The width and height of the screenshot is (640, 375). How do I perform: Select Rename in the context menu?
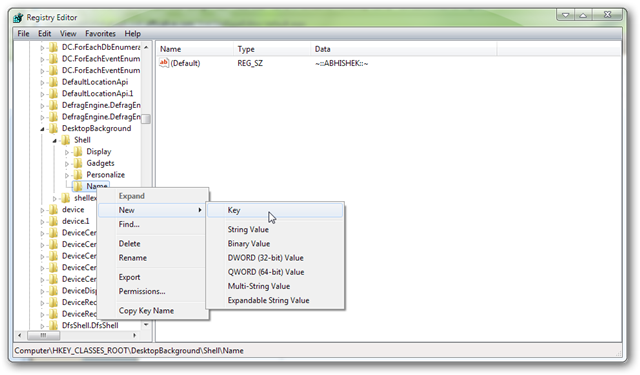[x=152, y=258]
